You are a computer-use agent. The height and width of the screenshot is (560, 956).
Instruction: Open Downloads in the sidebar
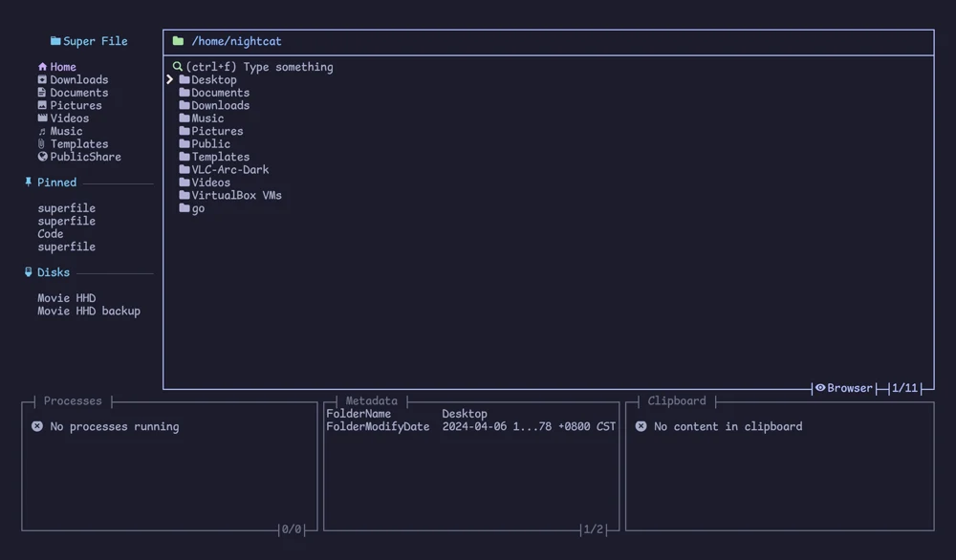(x=78, y=79)
